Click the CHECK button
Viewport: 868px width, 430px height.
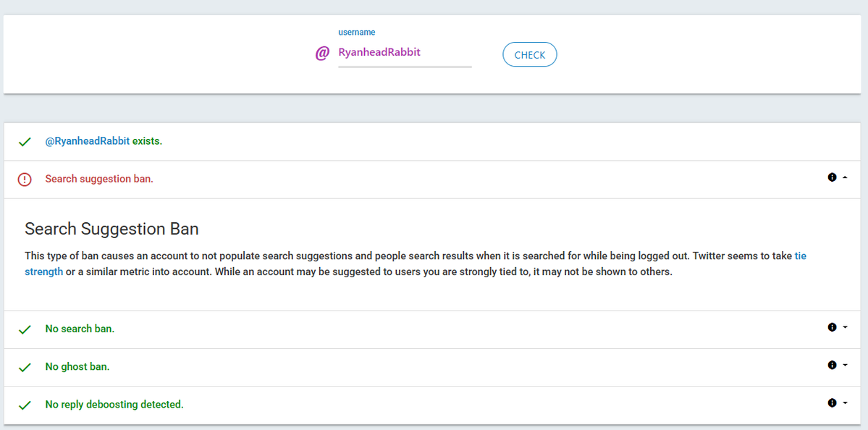[530, 55]
